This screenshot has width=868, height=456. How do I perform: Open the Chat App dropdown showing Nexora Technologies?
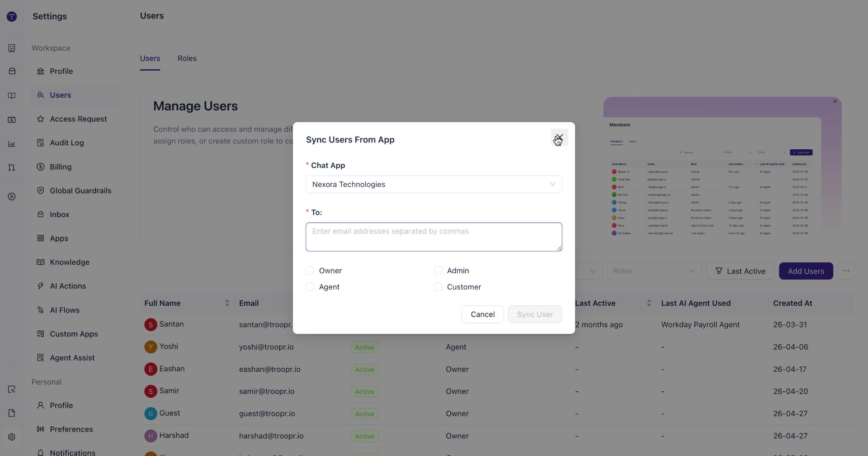pyautogui.click(x=434, y=184)
